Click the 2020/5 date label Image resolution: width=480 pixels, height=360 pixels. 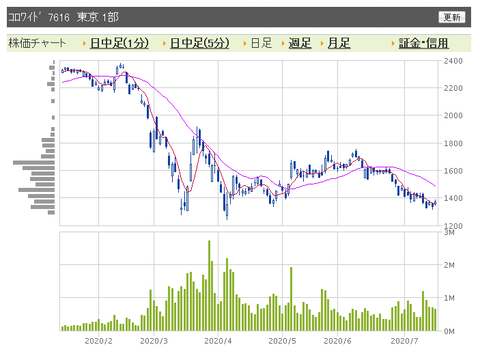click(282, 341)
